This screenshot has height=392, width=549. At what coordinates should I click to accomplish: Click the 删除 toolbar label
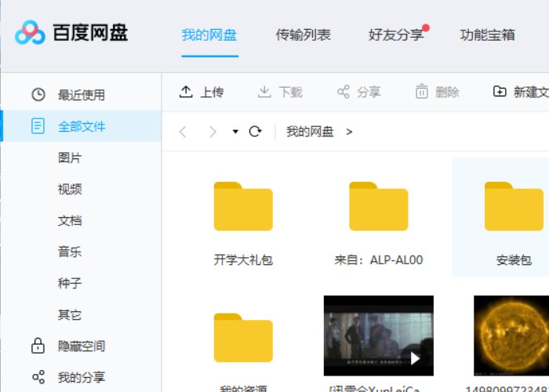point(447,93)
